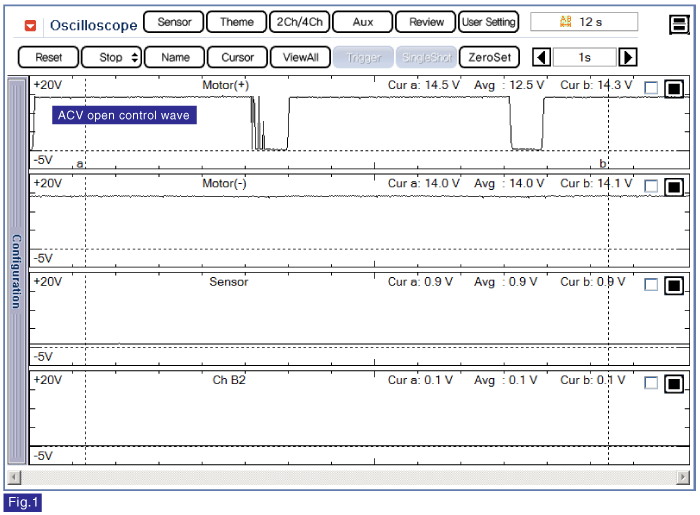Screen dimensions: 700x515
Task: Click ViewAll button
Action: [x=300, y=57]
